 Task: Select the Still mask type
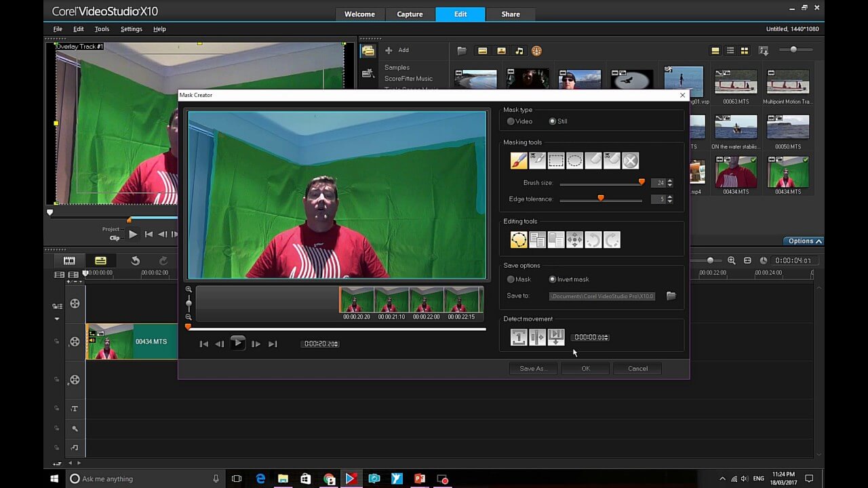[553, 121]
